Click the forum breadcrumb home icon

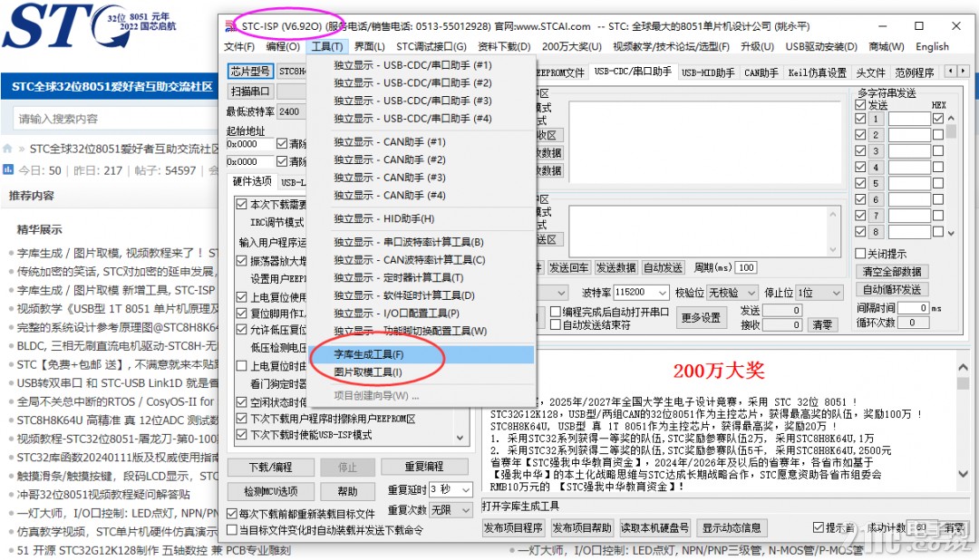click(x=7, y=149)
